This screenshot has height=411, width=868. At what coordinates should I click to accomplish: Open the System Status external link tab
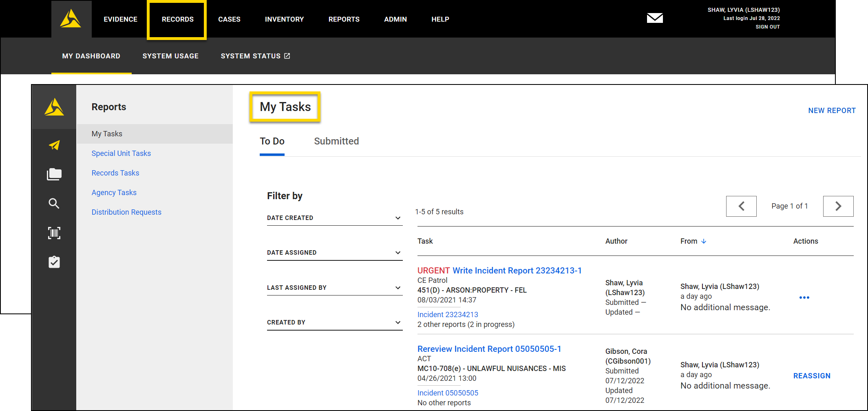[255, 56]
